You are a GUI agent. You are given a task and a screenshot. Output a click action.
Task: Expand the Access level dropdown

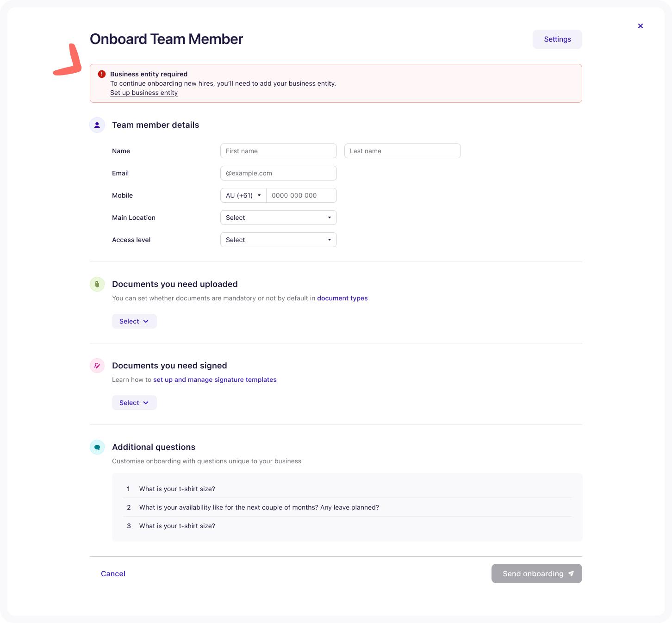[x=278, y=240]
